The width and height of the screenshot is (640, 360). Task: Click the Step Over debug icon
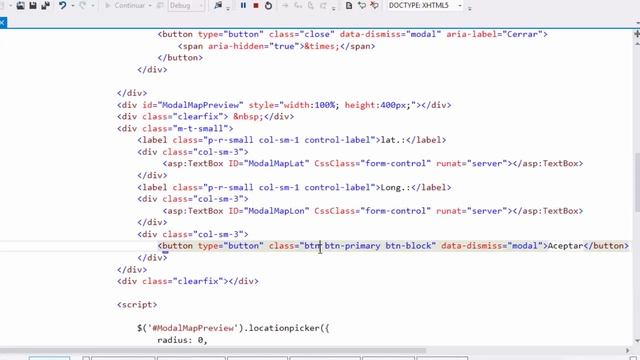(311, 5)
